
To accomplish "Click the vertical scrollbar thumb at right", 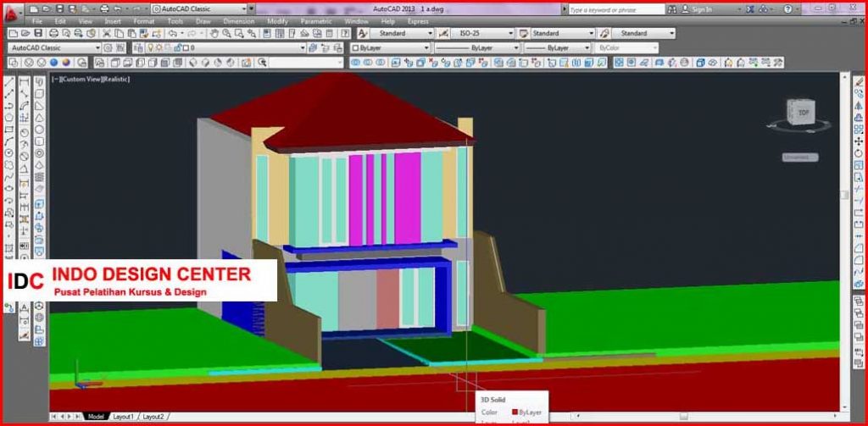I will coord(844,195).
